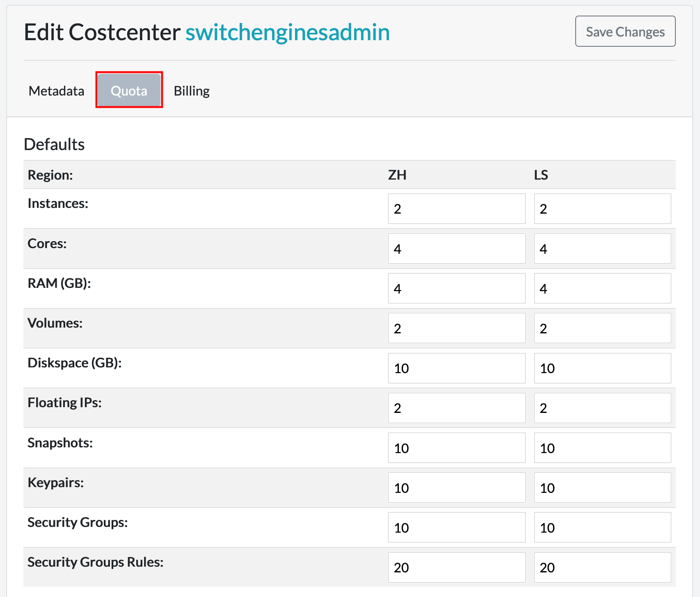Switch to the Metadata tab
Viewport: 700px width, 597px height.
(x=56, y=91)
